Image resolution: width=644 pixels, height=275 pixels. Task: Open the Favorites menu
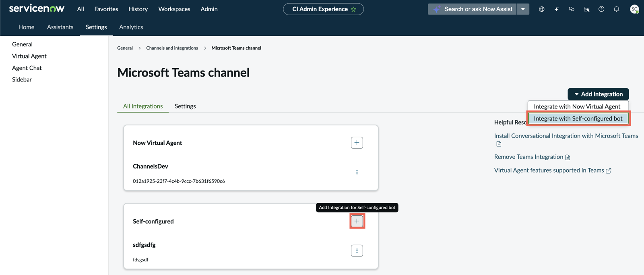click(106, 9)
